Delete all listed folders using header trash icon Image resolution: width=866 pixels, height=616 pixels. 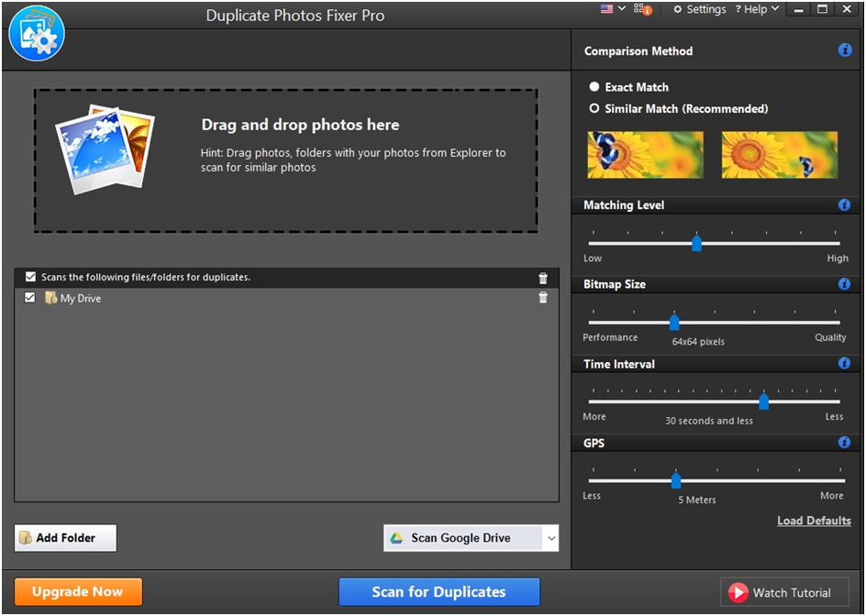543,278
